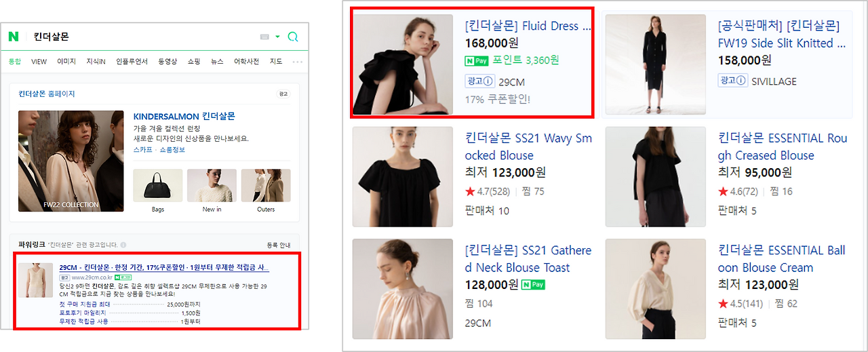Open the 포토후기 마일리지 link
The image size is (868, 352).
pyautogui.click(x=83, y=313)
